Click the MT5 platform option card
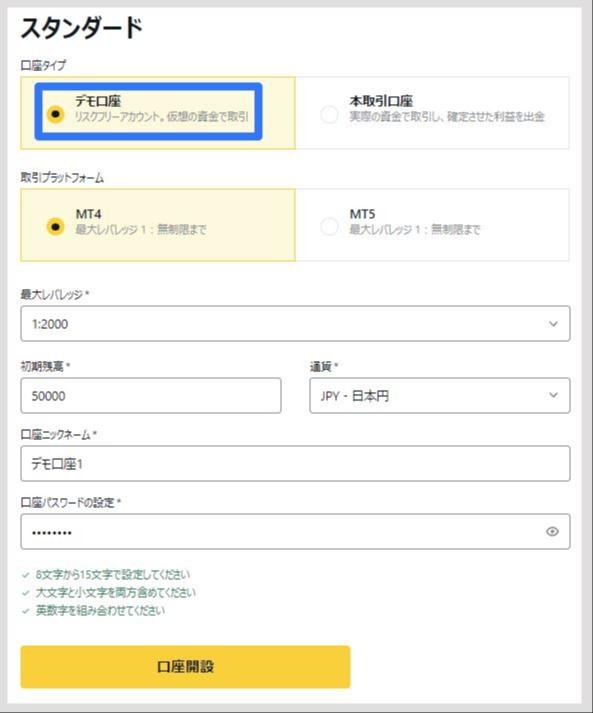This screenshot has width=593, height=713. (432, 225)
